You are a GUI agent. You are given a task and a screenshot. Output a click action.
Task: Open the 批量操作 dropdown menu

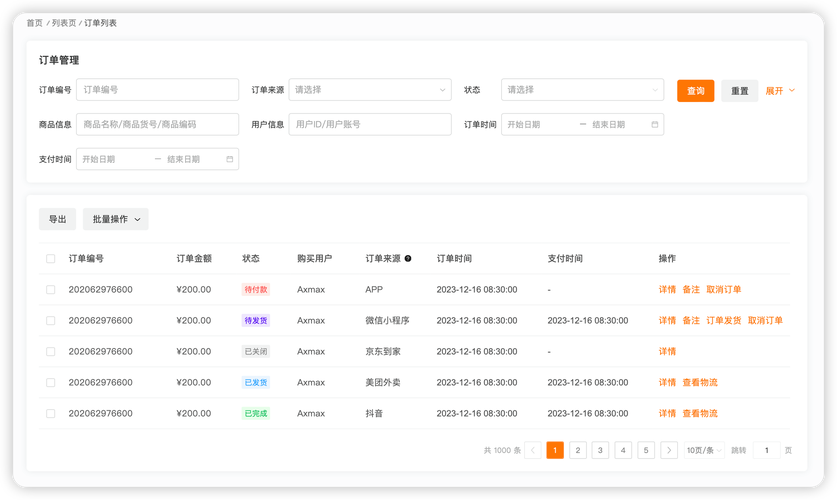116,219
